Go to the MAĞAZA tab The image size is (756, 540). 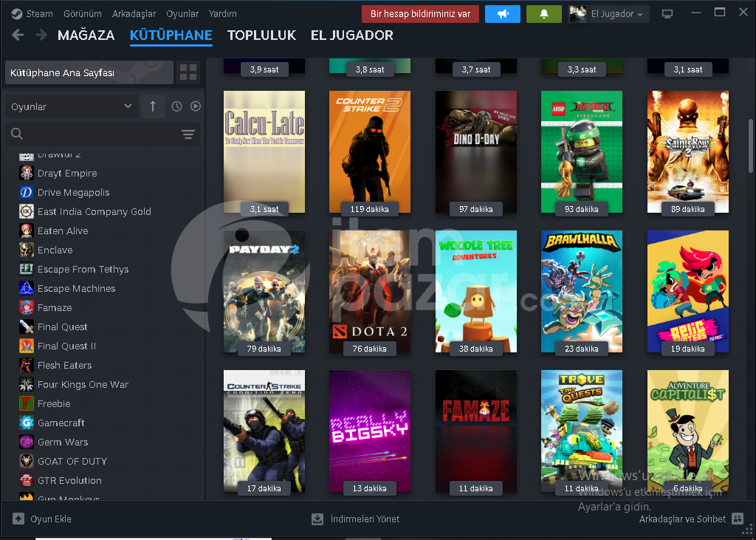point(86,35)
